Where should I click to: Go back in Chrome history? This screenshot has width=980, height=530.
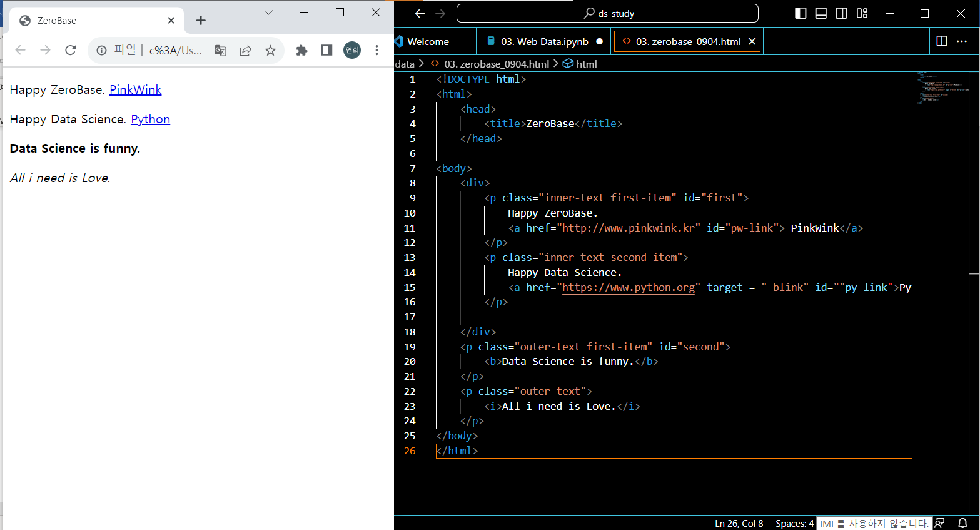pos(20,50)
